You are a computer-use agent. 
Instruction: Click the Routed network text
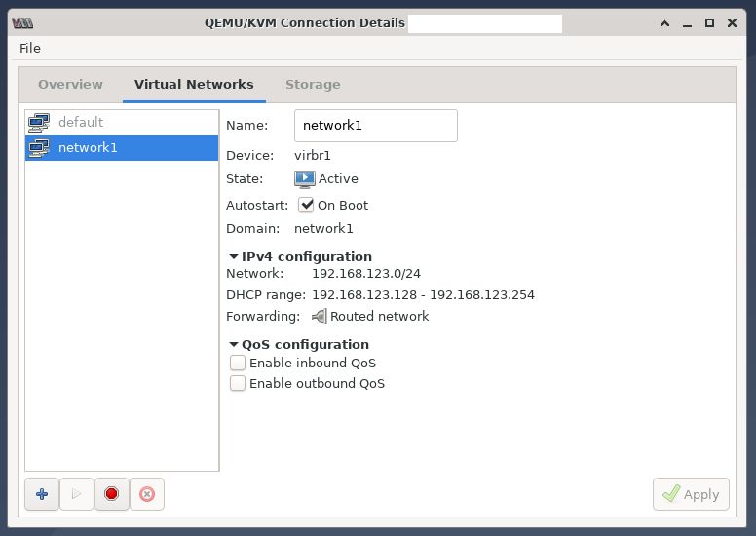379,317
